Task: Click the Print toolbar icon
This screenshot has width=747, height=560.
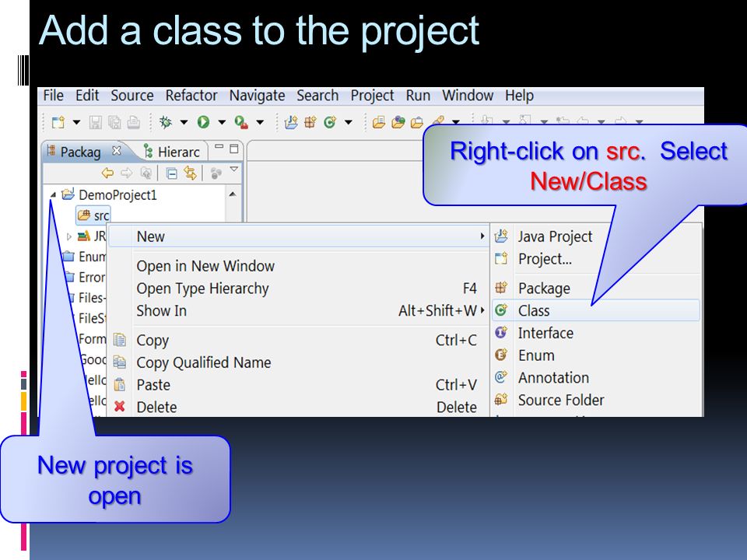Action: 133,122
